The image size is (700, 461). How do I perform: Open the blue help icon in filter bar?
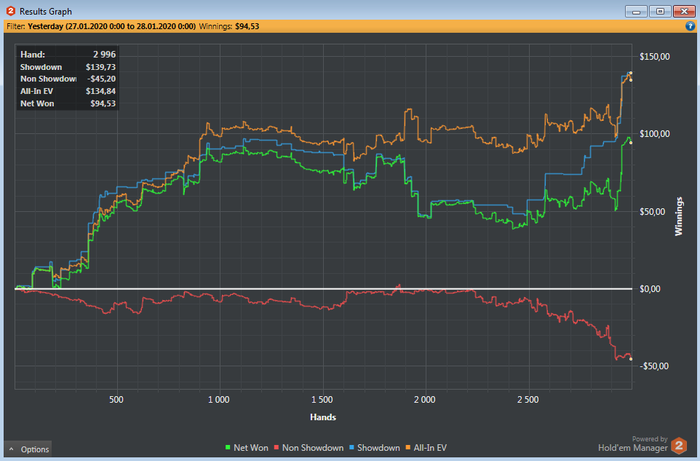(690, 26)
